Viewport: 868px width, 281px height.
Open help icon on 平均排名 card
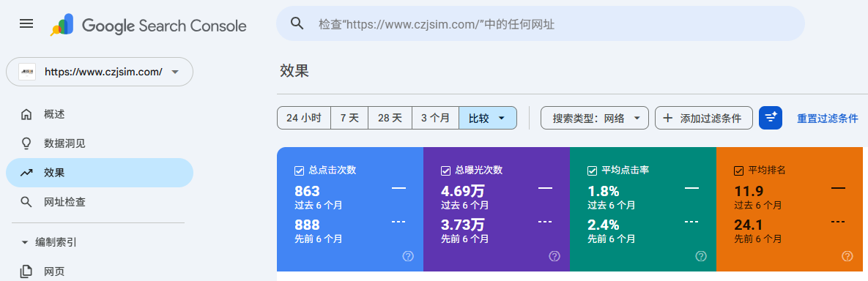(x=847, y=256)
